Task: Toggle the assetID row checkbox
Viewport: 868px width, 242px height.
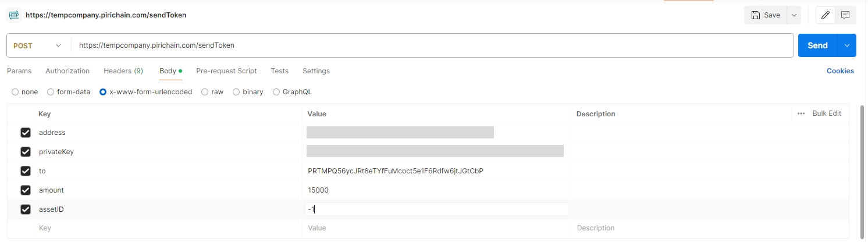Action: 26,209
